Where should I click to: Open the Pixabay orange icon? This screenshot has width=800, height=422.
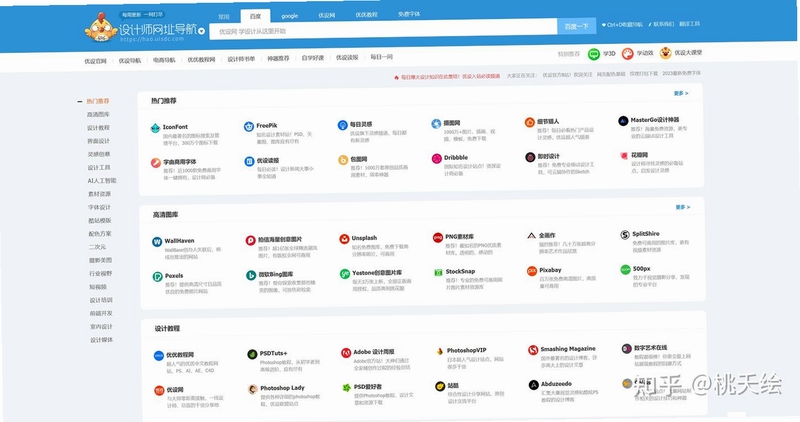532,271
